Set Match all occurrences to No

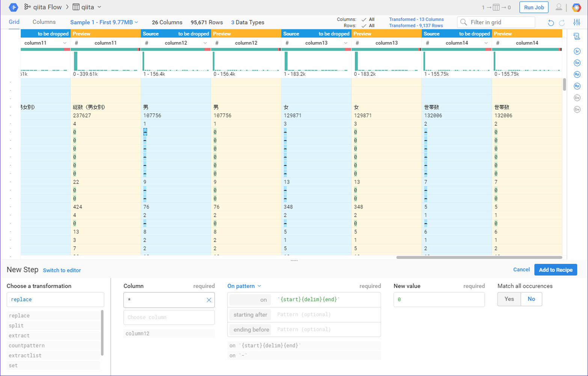tap(531, 299)
